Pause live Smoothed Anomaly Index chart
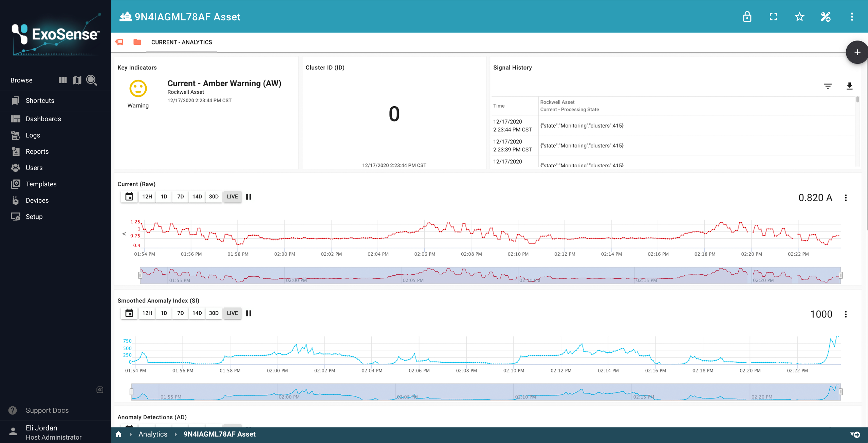The height and width of the screenshot is (443, 868). tap(249, 313)
